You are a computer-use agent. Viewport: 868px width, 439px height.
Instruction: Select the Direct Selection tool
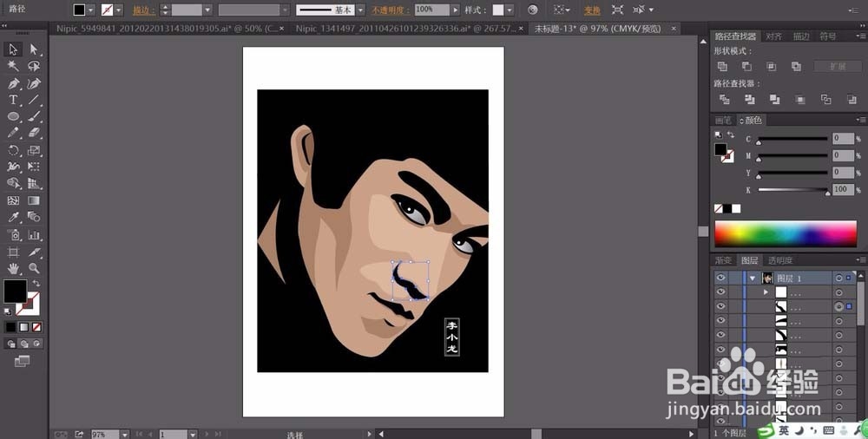34,49
